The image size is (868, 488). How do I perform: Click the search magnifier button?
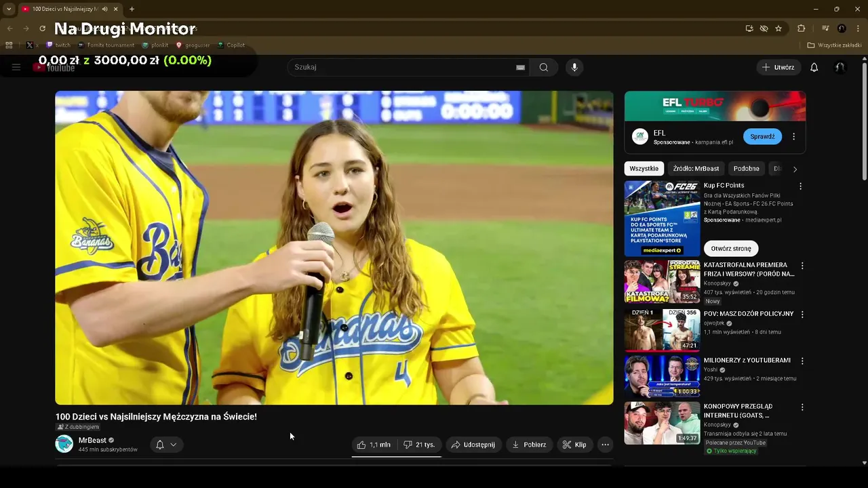point(544,67)
